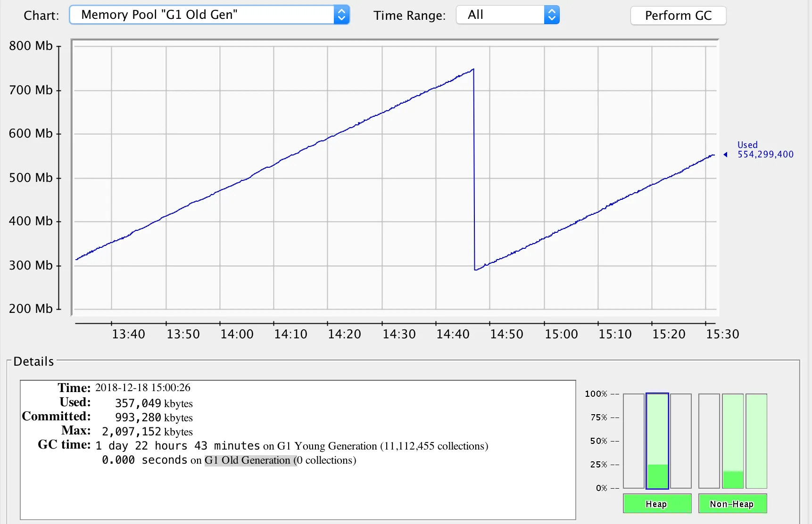
Task: Click the '15:10' time axis label
Action: pos(615,334)
